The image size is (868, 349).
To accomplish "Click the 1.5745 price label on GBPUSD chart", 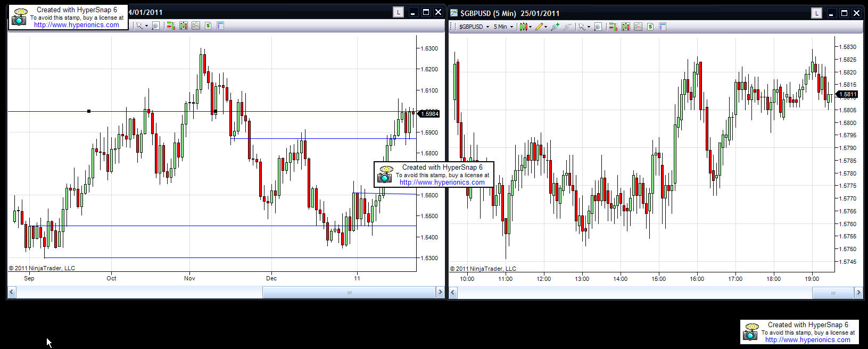I will tap(847, 262).
